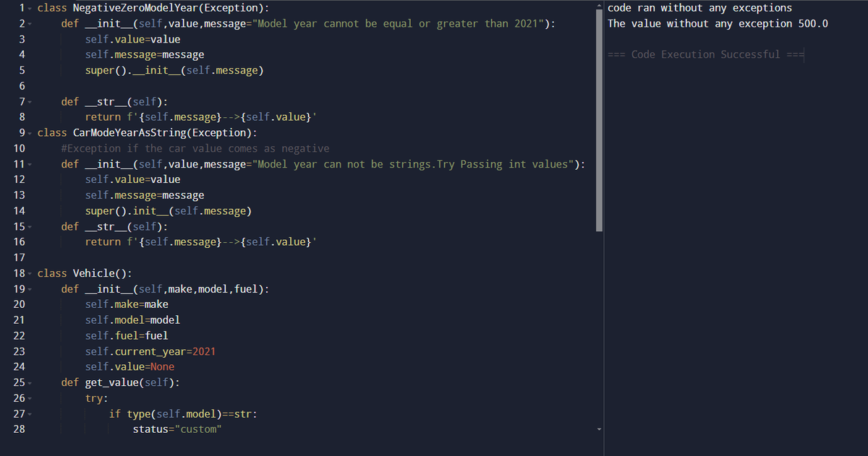Place cursor on 'self.message=message' on line 4
Screen dimensions: 868x456
pos(145,55)
